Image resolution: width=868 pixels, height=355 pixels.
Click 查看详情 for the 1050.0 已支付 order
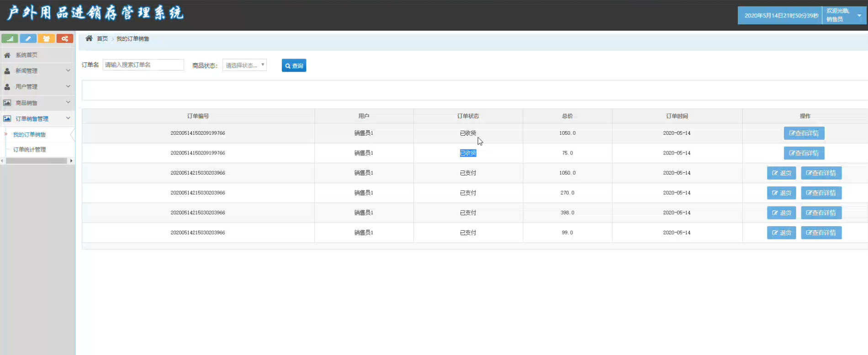[x=821, y=173]
